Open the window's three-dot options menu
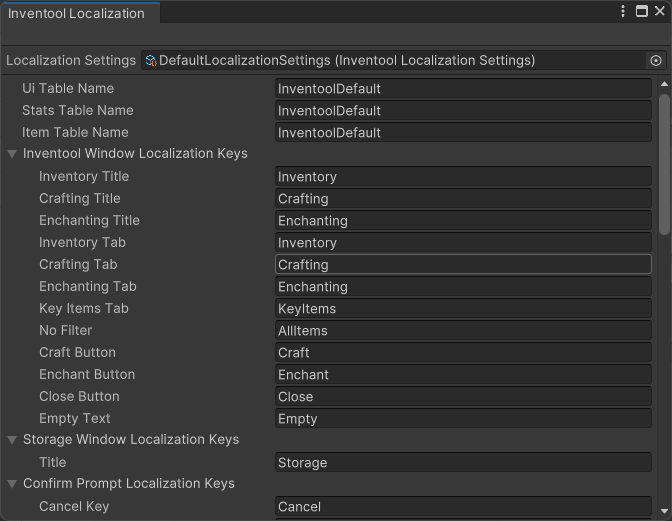The height and width of the screenshot is (521, 672). click(x=624, y=12)
